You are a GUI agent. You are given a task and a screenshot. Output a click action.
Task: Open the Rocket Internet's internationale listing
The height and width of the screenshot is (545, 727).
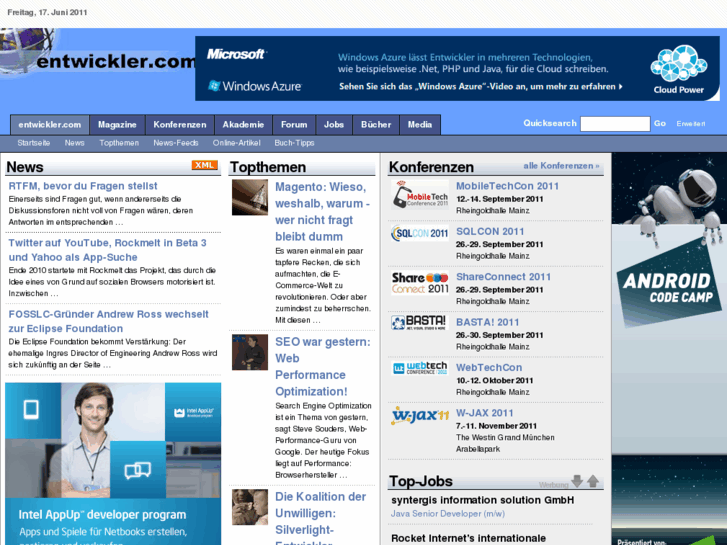click(x=468, y=538)
